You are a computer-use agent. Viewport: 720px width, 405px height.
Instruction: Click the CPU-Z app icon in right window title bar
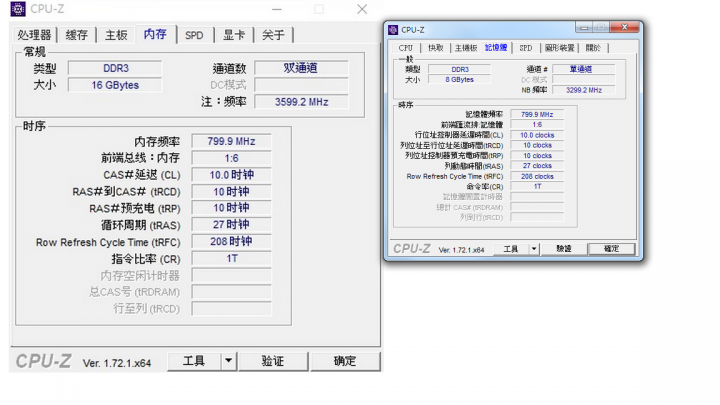[393, 30]
